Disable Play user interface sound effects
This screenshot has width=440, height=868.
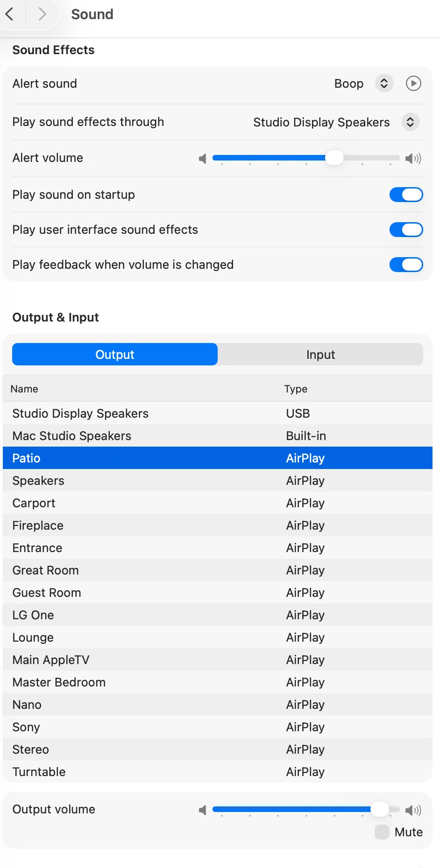406,230
